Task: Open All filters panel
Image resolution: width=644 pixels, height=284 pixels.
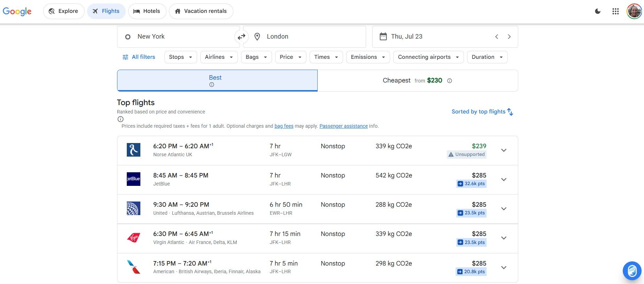Action: click(x=139, y=57)
